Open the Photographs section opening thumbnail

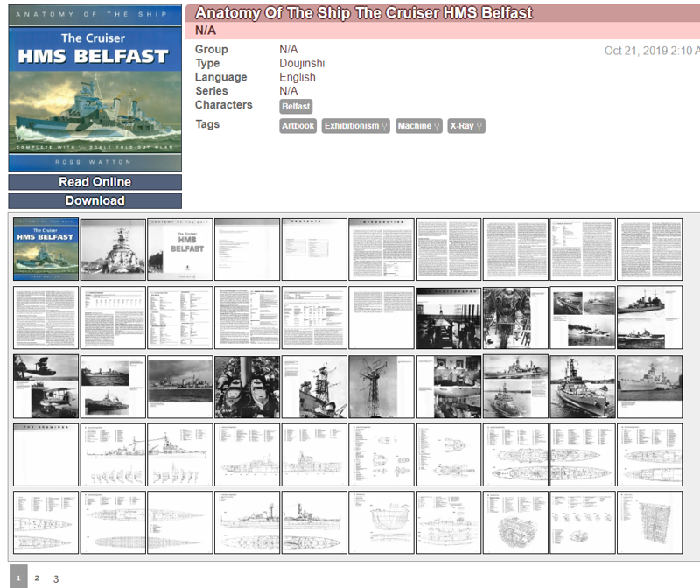click(x=449, y=318)
